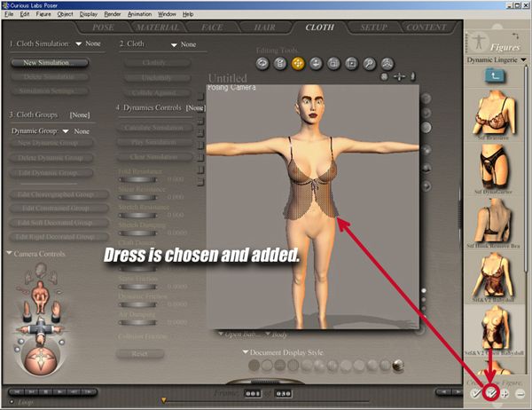Open the Dynamic Group dropdown
The width and height of the screenshot is (532, 410).
point(66,130)
